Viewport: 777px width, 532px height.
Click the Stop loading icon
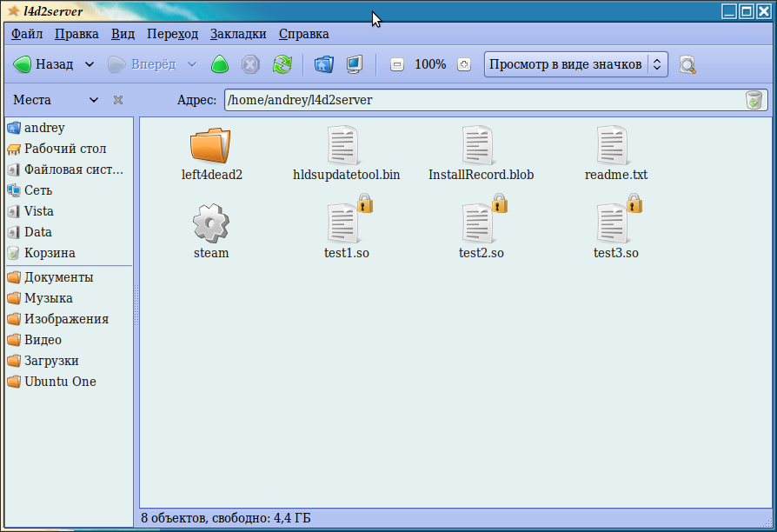tap(250, 64)
